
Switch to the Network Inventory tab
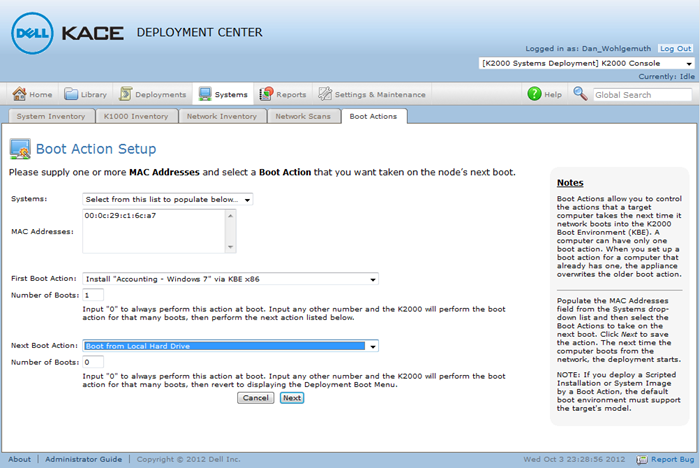click(x=222, y=116)
